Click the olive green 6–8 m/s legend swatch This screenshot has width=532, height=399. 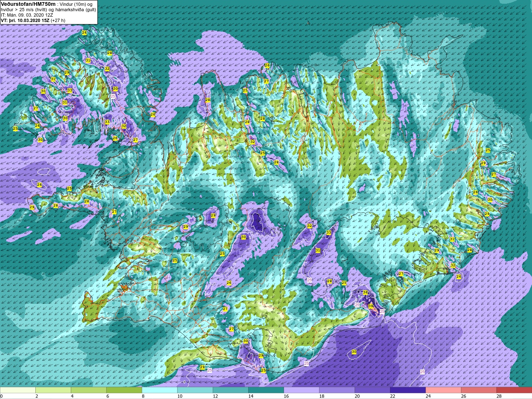[124, 390]
